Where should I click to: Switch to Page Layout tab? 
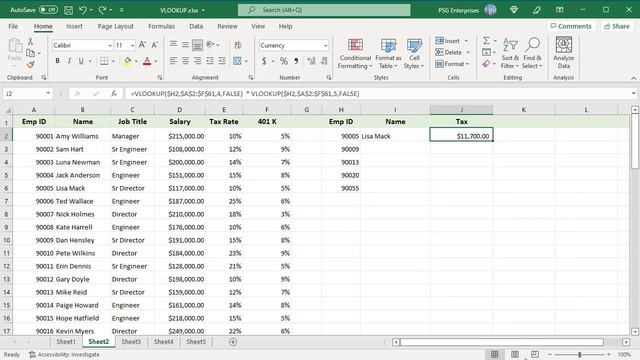116,26
